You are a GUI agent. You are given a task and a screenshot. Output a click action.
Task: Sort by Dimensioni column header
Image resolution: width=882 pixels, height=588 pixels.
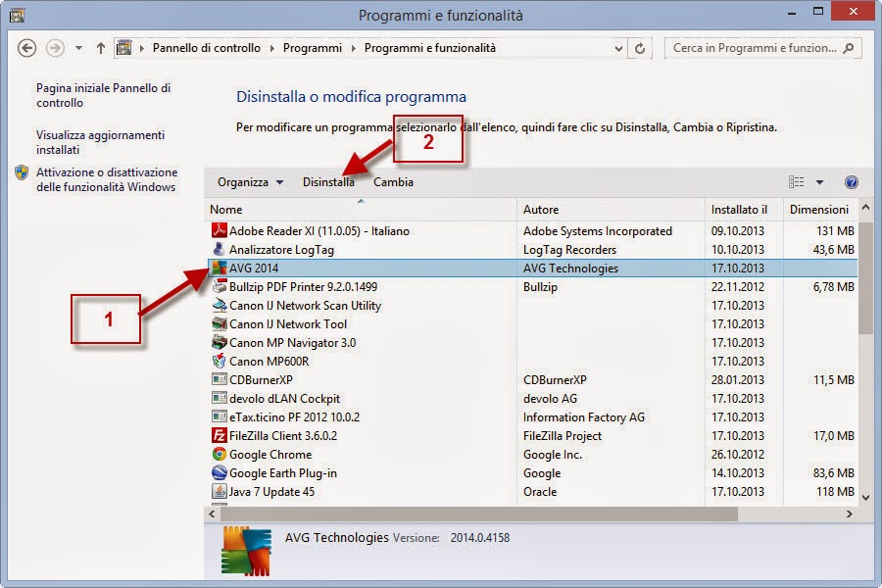[819, 210]
